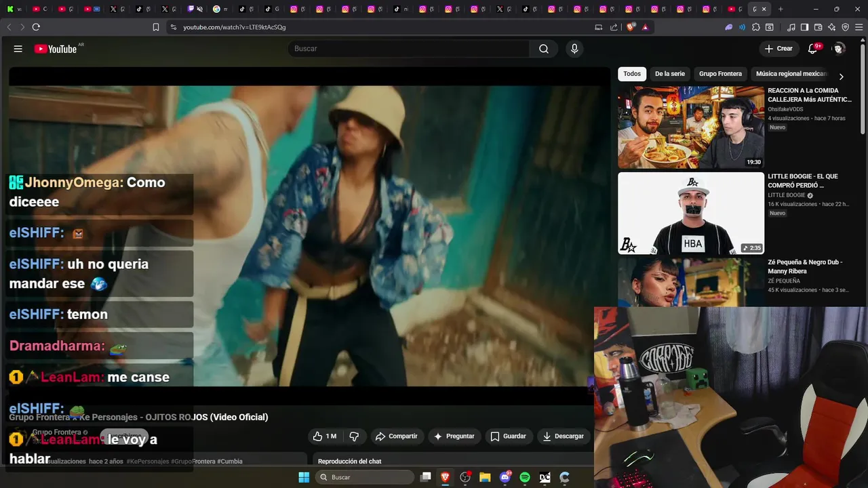The width and height of the screenshot is (868, 488).
Task: Click the Crear button
Action: coord(778,49)
